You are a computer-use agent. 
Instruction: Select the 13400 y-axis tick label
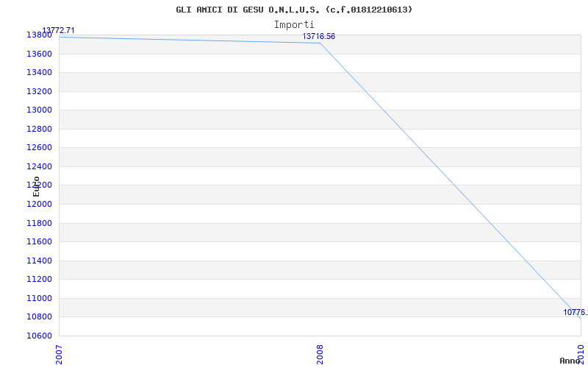coord(39,72)
